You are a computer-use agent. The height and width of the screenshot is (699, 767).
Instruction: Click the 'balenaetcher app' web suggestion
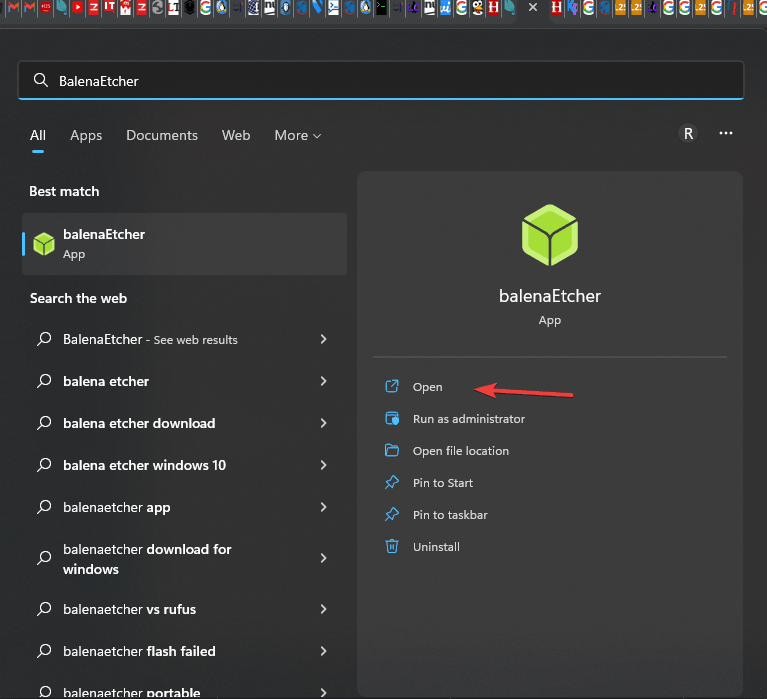coord(117,507)
